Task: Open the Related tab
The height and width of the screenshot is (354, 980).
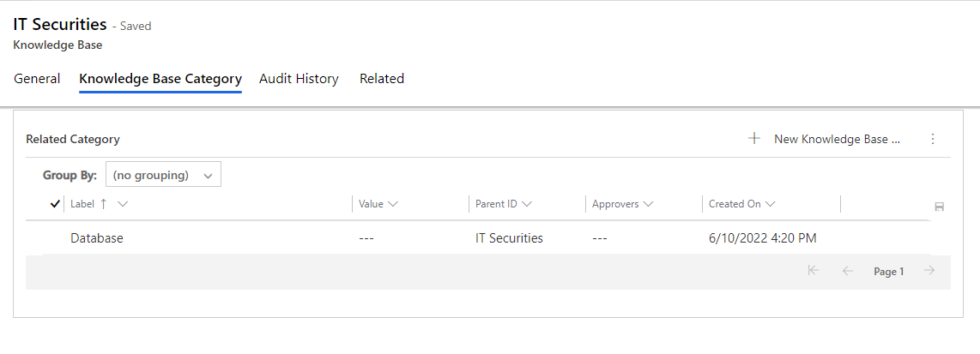Action: (x=382, y=79)
